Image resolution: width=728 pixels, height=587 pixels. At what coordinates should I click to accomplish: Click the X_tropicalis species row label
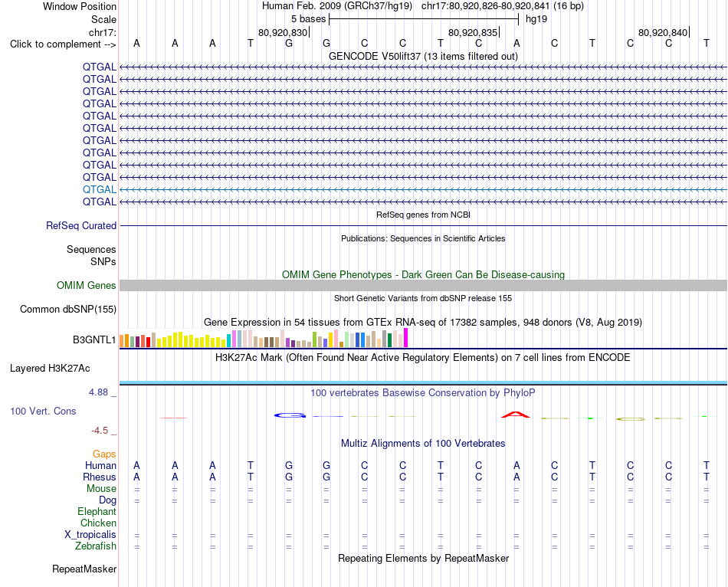coord(90,535)
